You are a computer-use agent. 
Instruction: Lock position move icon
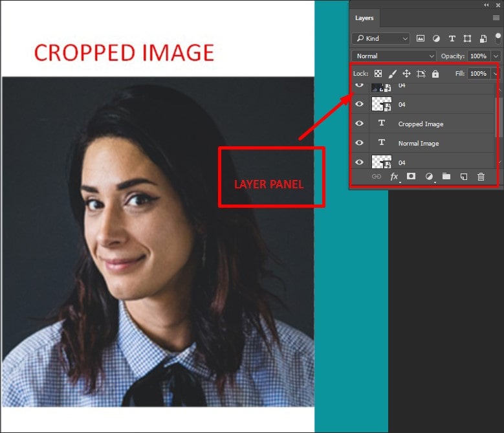pos(406,74)
